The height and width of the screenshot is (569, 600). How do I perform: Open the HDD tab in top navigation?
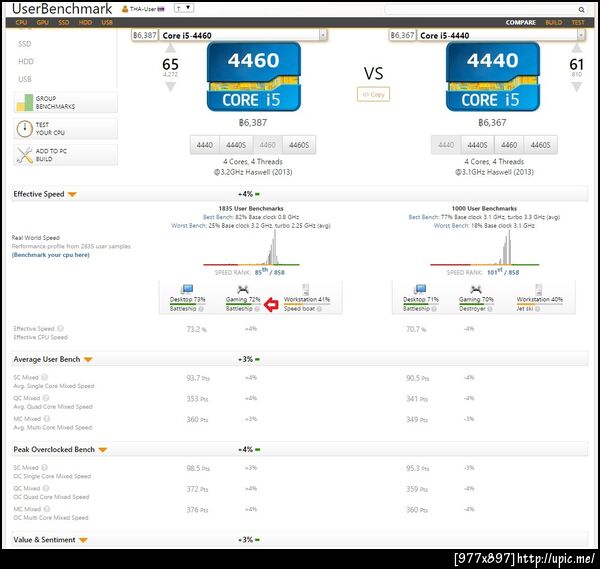tap(85, 23)
